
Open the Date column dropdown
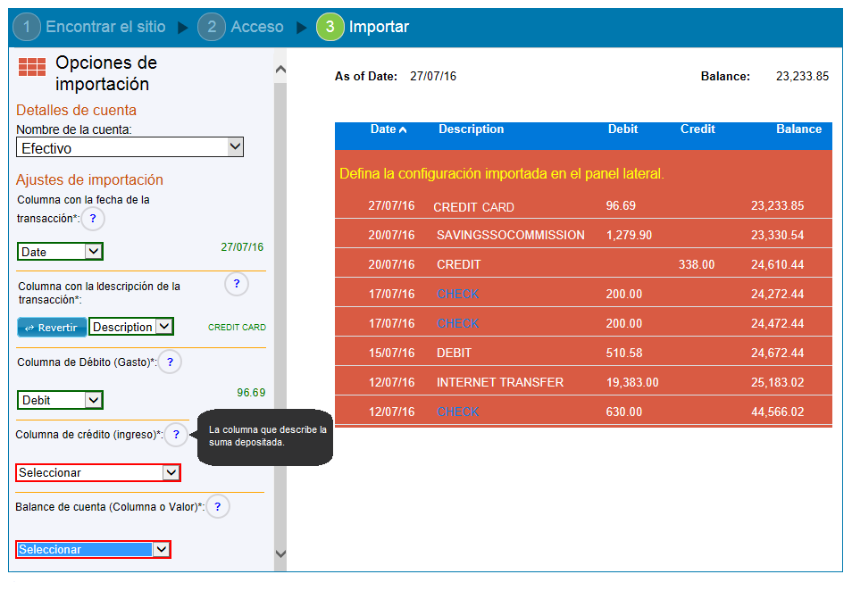(x=60, y=252)
